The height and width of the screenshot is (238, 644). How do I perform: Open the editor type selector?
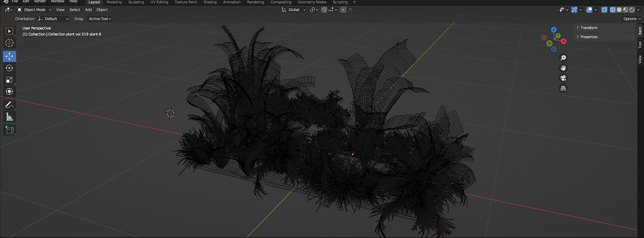pos(8,10)
